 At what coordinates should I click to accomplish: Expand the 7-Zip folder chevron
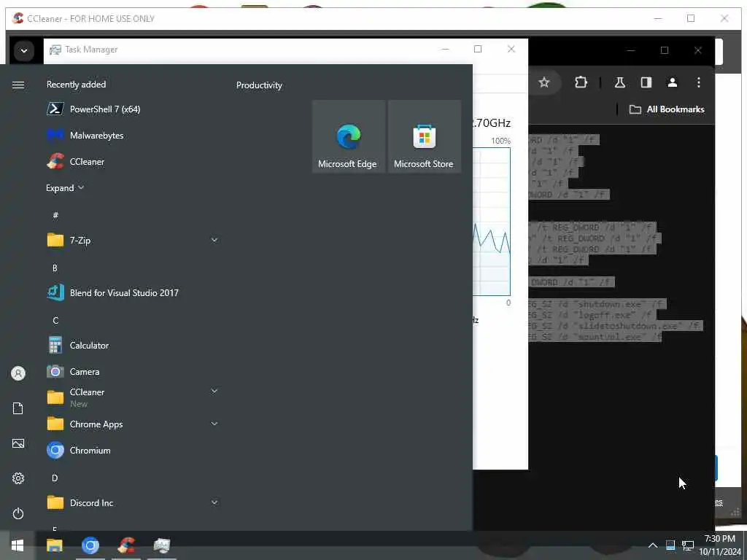pyautogui.click(x=214, y=240)
